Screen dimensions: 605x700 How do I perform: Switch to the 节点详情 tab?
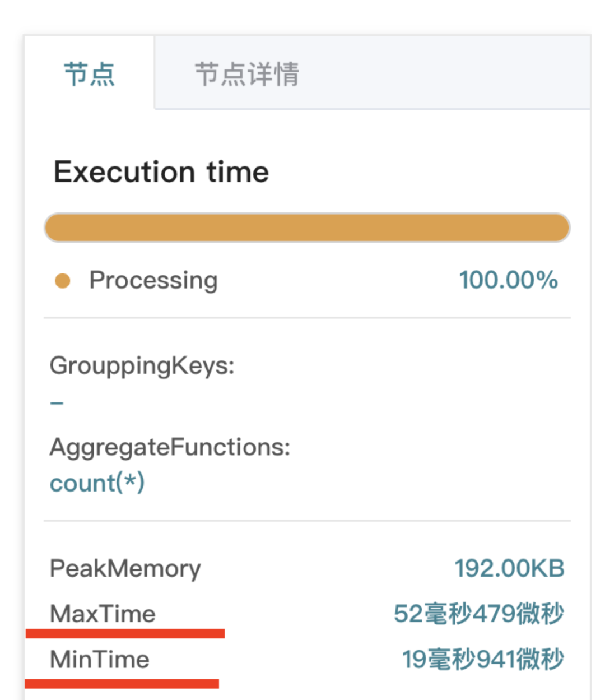(246, 74)
